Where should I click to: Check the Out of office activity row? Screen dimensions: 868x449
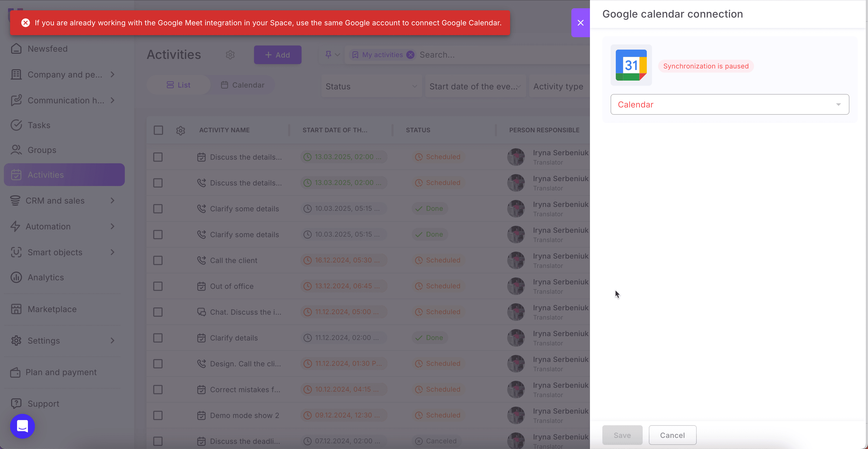pyautogui.click(x=158, y=286)
